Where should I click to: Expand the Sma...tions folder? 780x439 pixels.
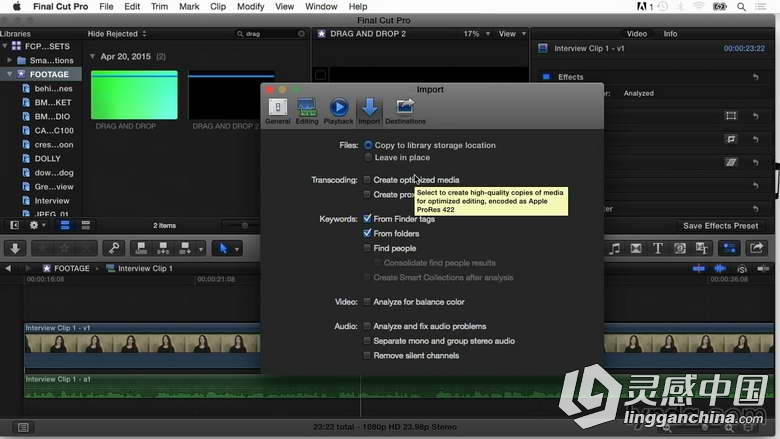(x=9, y=60)
